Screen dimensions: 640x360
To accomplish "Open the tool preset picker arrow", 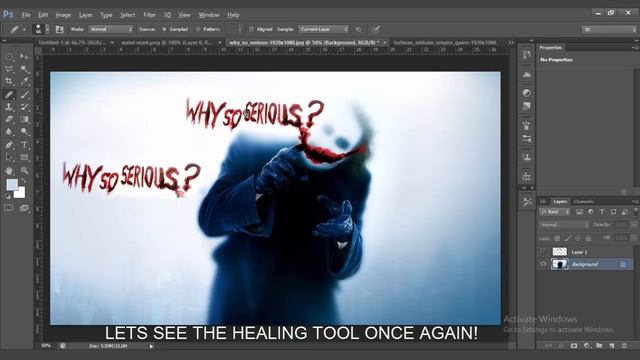I will click(24, 29).
